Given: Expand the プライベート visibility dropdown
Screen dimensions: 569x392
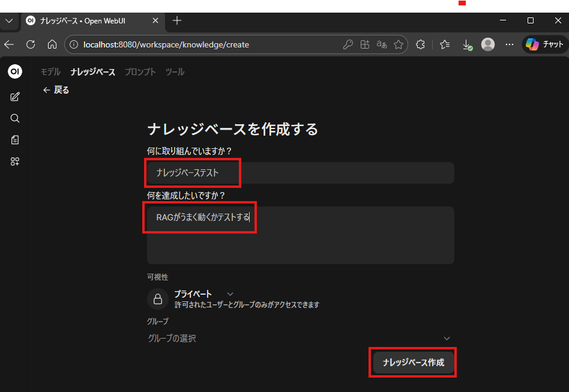Looking at the screenshot, I should pyautogui.click(x=230, y=294).
